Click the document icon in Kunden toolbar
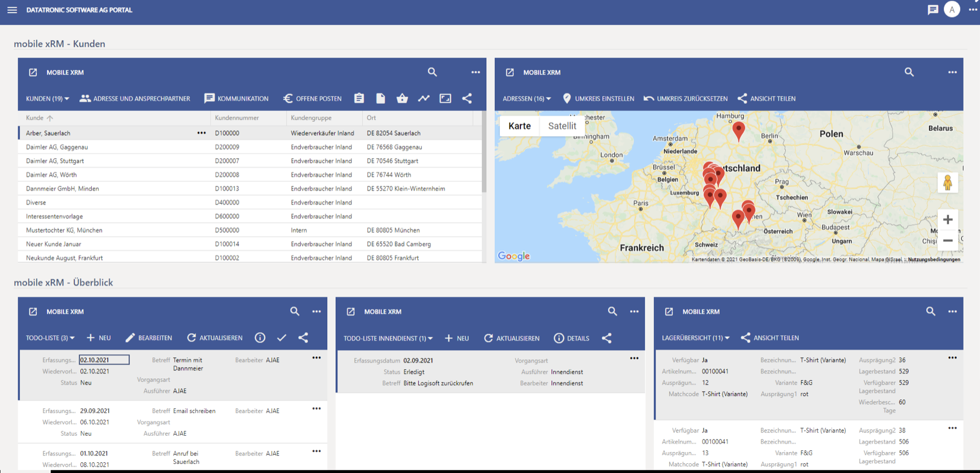This screenshot has height=473, width=980. [x=380, y=99]
